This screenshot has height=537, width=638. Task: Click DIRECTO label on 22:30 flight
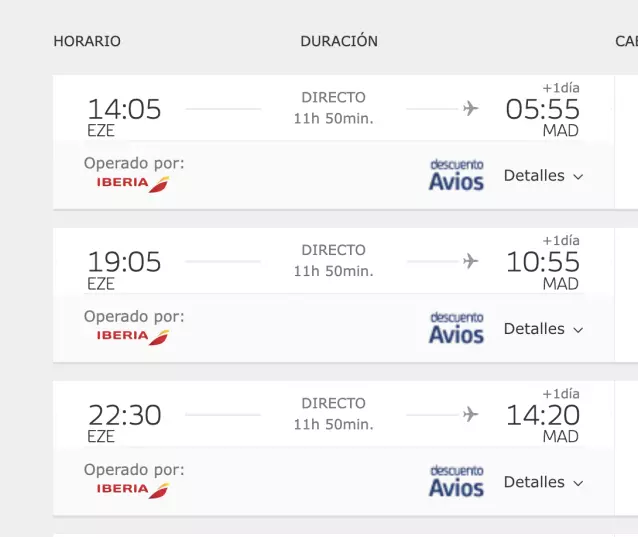coord(333,403)
